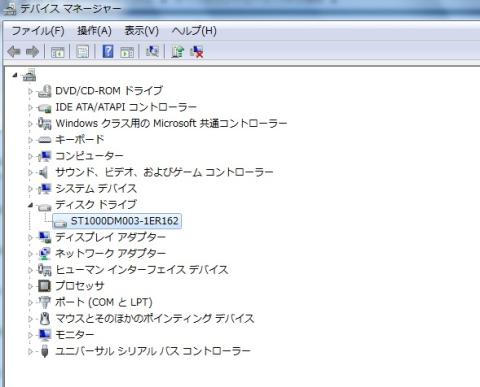Select サウンド、ビデオ、およびゲーム コントローラー

pos(164,172)
